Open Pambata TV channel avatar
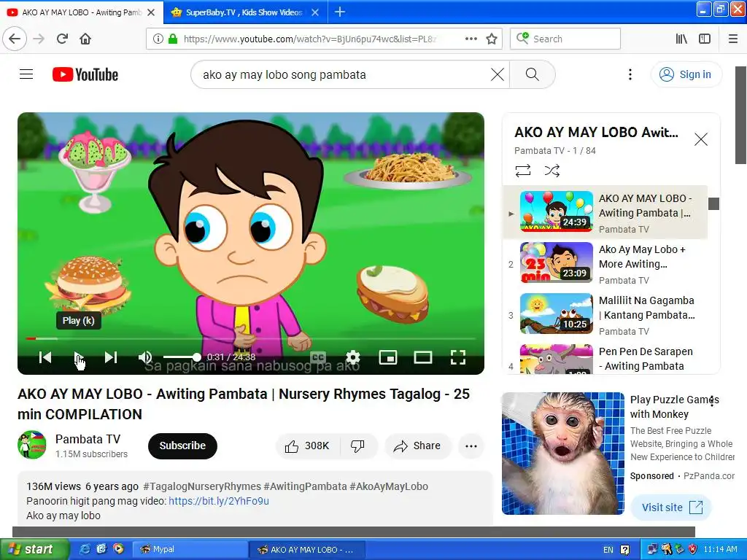This screenshot has width=747, height=560. [32, 445]
